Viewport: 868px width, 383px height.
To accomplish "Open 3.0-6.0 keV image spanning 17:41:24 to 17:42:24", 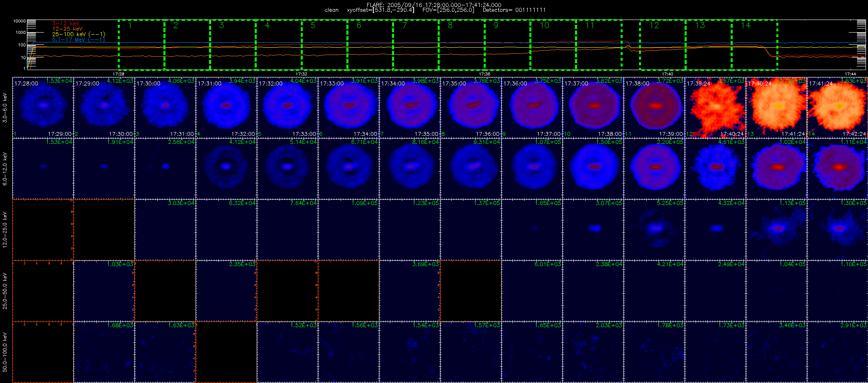I will 837,108.
